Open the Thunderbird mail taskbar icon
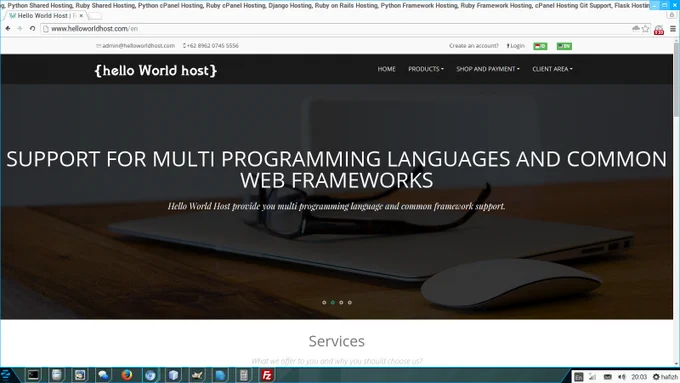The width and height of the screenshot is (680, 383). [80, 375]
